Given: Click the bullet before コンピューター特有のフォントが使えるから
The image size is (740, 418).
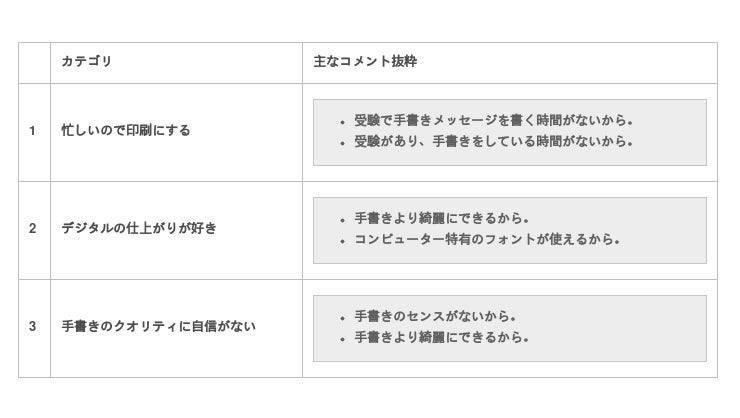Looking at the screenshot, I should click(x=342, y=241).
